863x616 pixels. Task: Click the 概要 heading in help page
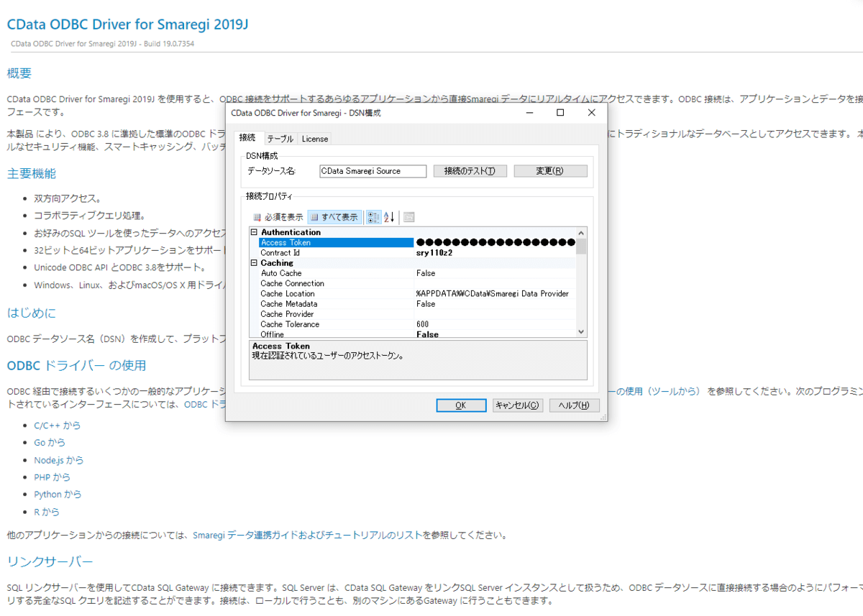click(19, 73)
